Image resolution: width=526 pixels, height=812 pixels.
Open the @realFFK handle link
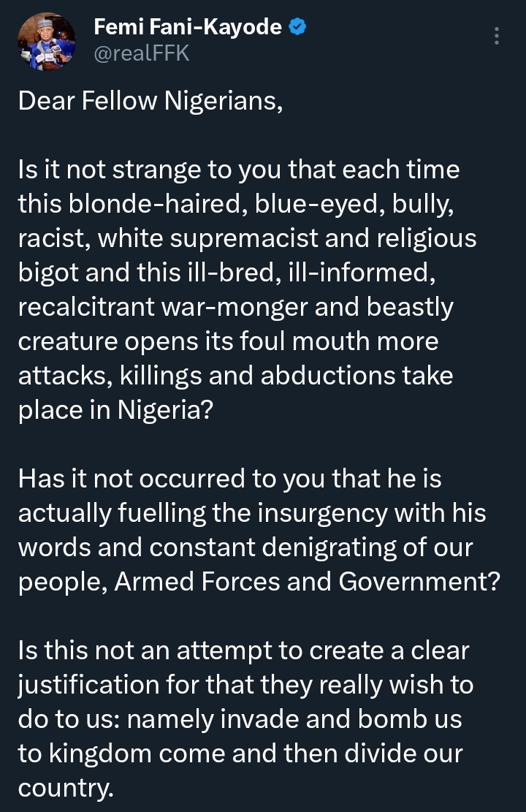(142, 53)
